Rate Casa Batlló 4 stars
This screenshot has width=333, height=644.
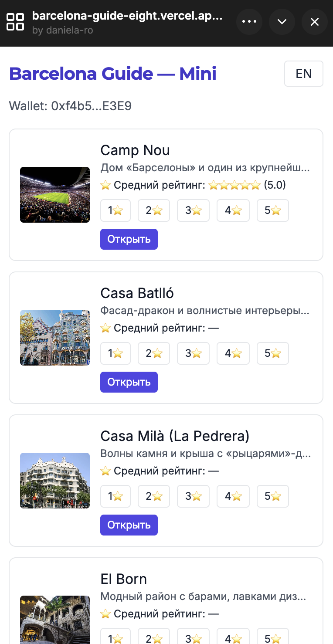pyautogui.click(x=233, y=353)
